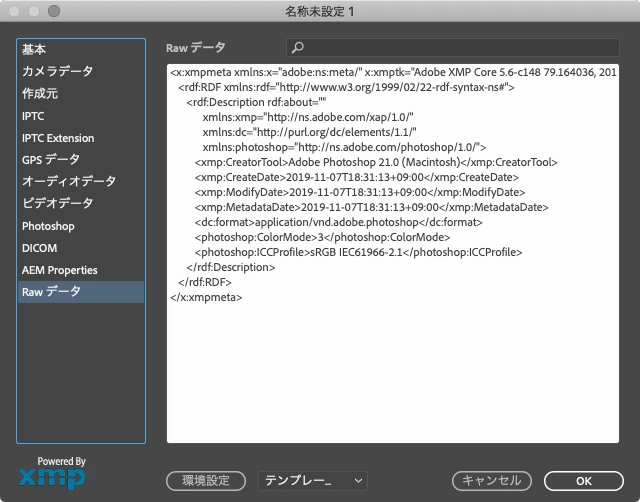Image resolution: width=640 pixels, height=502 pixels.
Task: Open the テンプレート dropdown
Action: point(313,481)
